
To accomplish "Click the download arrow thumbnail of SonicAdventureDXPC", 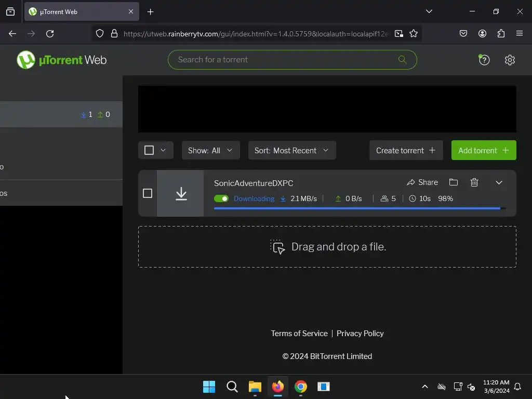I will [x=181, y=193].
